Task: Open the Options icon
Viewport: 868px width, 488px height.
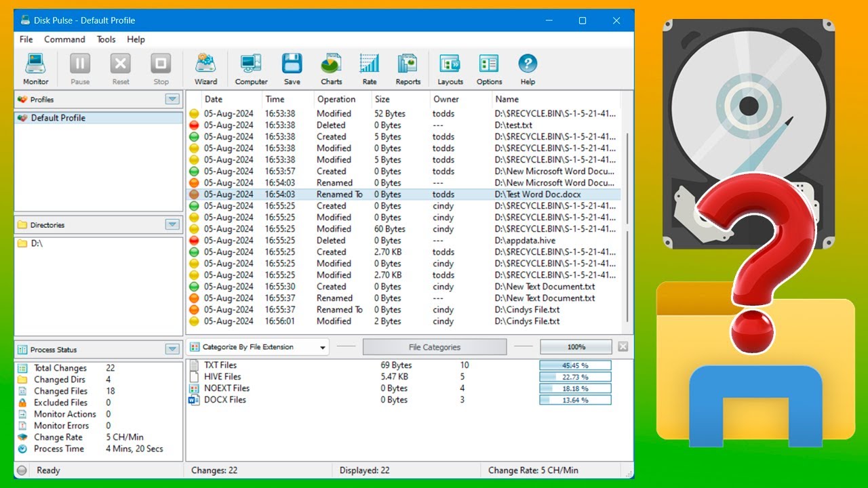Action: click(489, 64)
